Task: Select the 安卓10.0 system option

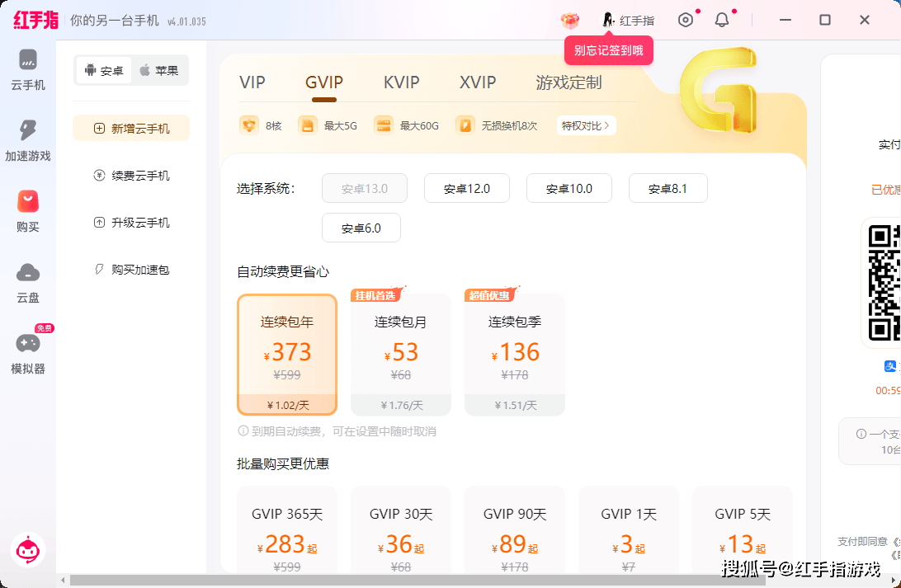Action: (568, 188)
